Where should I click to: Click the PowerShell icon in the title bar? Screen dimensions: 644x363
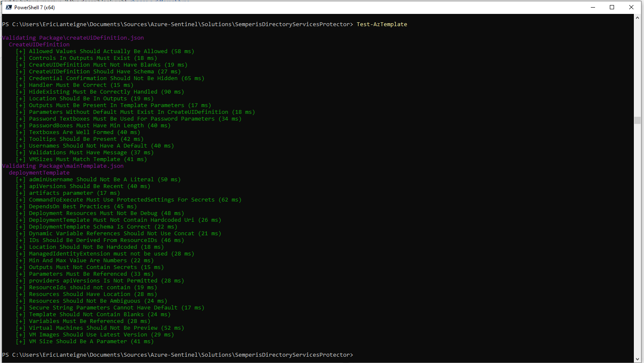point(9,7)
